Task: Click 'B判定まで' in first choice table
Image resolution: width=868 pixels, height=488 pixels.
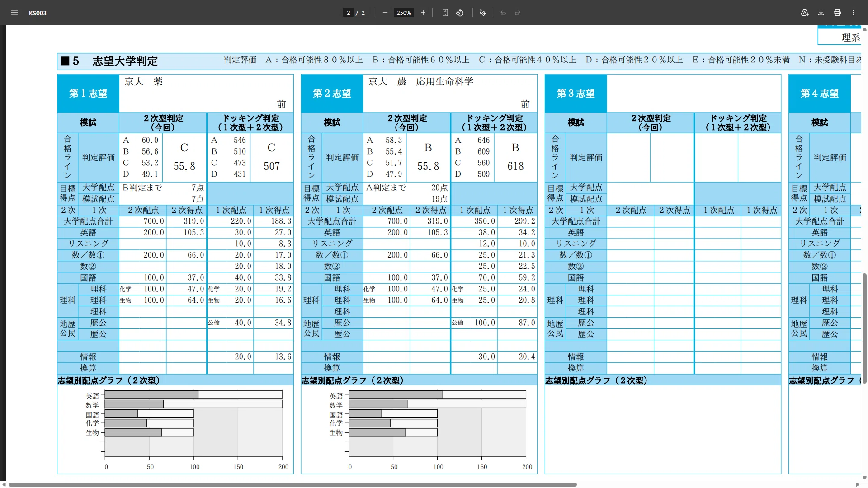Action: (x=142, y=188)
